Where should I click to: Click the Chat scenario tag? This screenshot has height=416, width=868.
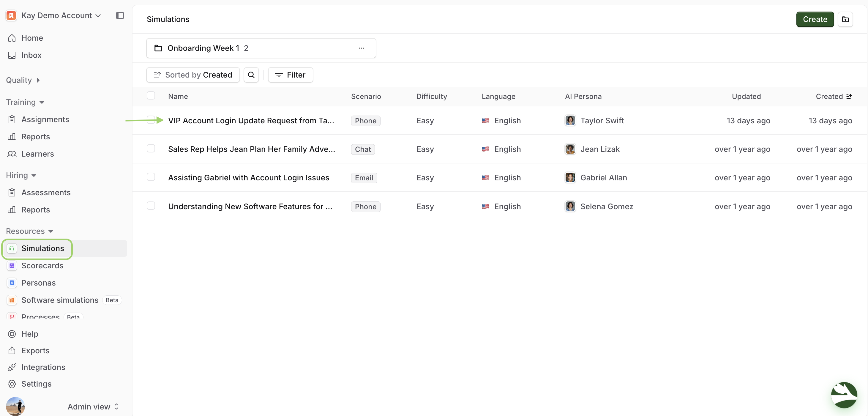tap(363, 149)
